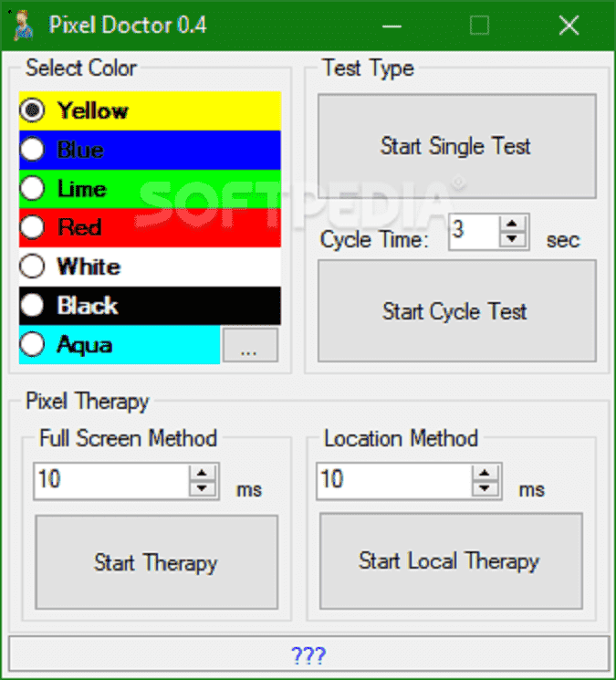Viewport: 616px width, 680px height.
Task: Select the Aqua custom color option
Action: pos(33,345)
